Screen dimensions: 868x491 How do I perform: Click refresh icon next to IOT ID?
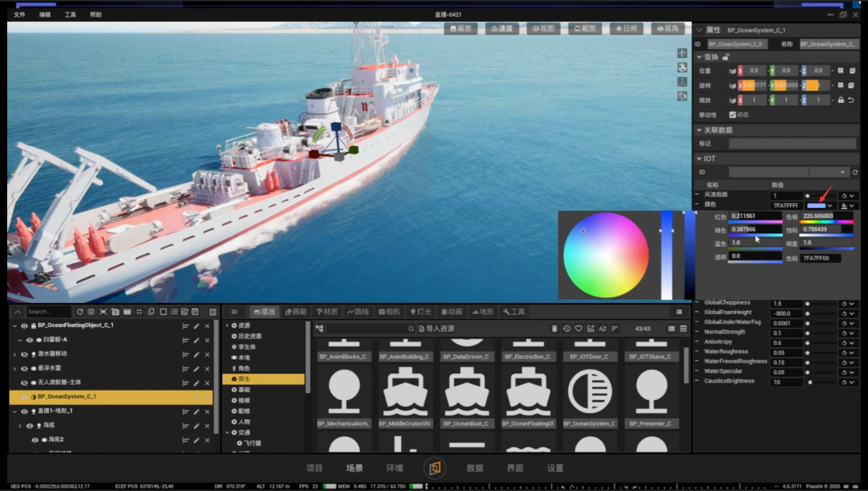pyautogui.click(x=855, y=172)
